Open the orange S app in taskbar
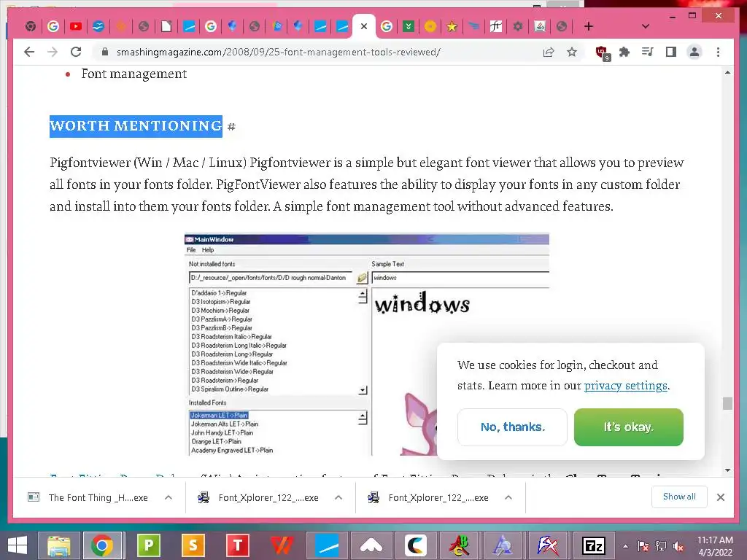 (x=193, y=545)
